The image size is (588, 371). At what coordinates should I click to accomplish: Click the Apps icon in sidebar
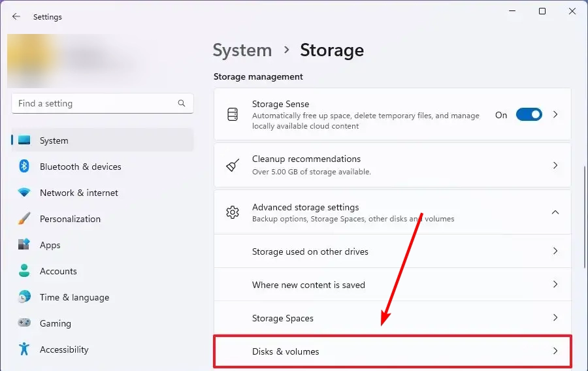[24, 244]
